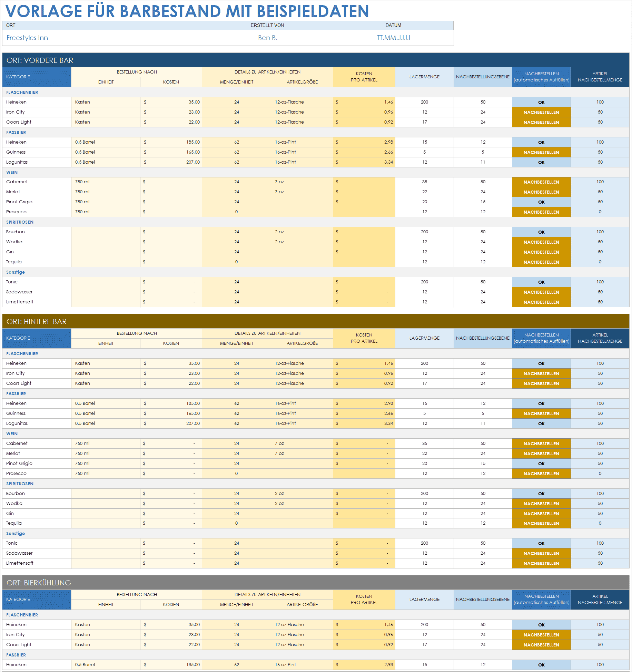632x672 pixels.
Task: Click 'Prosecco' cell in Hintere Bar
Action: tap(37, 473)
